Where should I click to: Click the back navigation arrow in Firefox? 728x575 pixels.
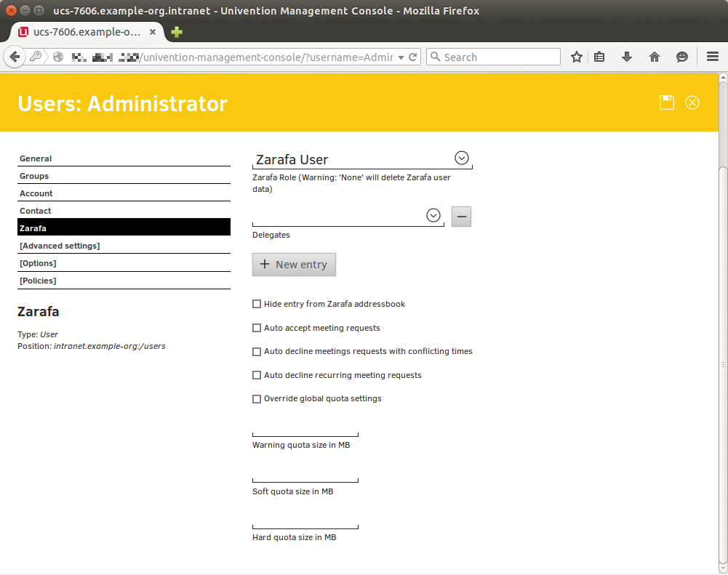click(x=15, y=56)
